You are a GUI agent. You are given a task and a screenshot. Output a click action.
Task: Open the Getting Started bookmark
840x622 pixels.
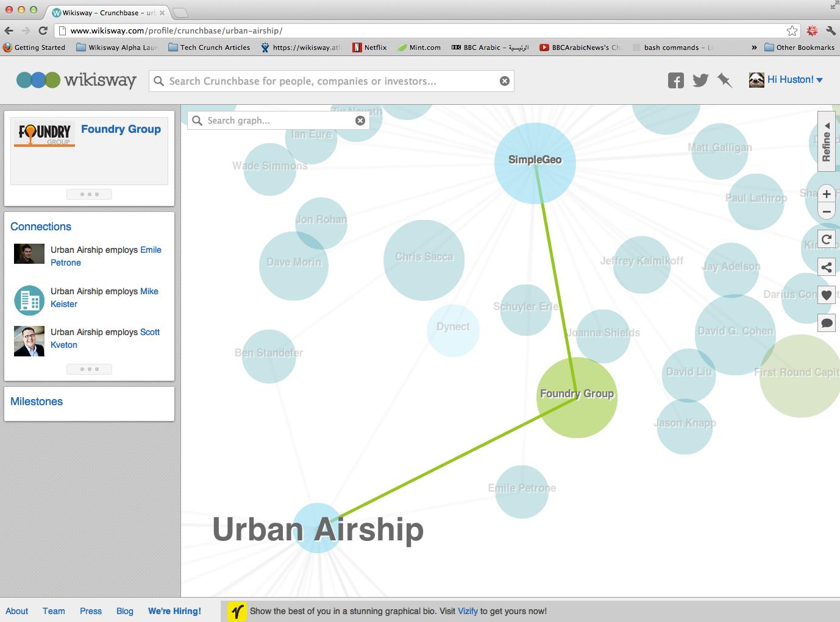click(x=34, y=48)
